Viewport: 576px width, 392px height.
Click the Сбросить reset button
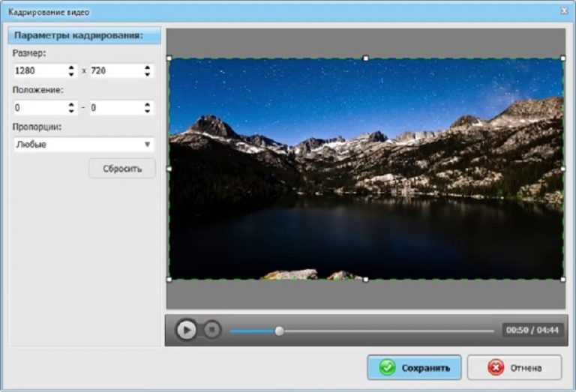pos(122,169)
